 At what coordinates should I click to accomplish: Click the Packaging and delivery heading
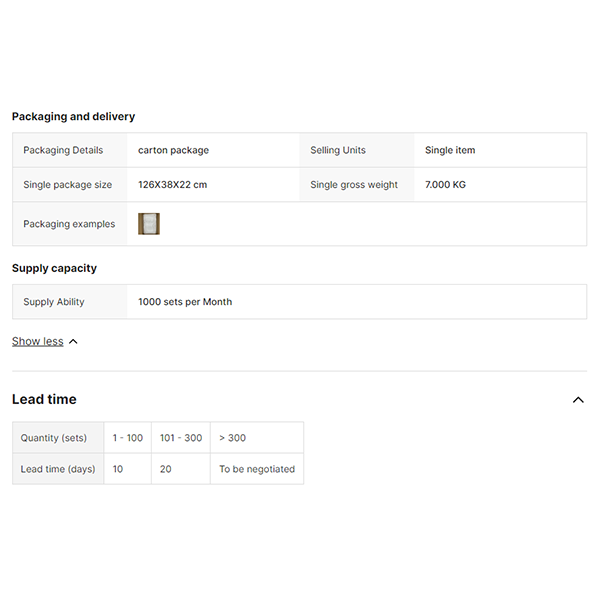tap(73, 117)
